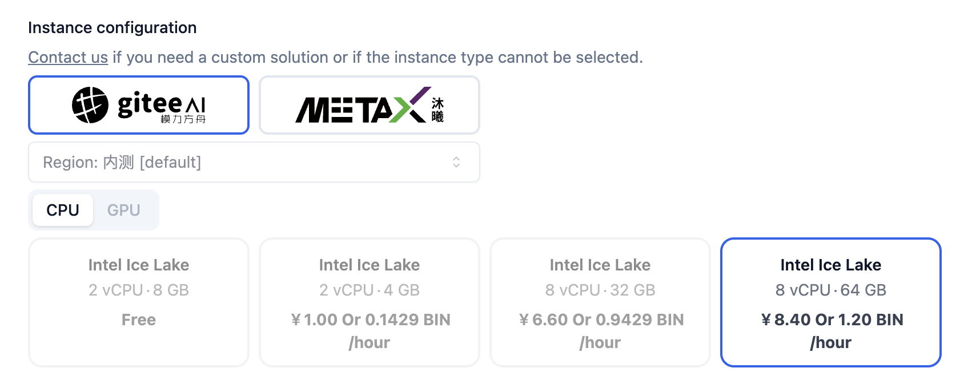Select the 8 vCPU 32 GB instance
This screenshot has width=980, height=388.
click(600, 302)
